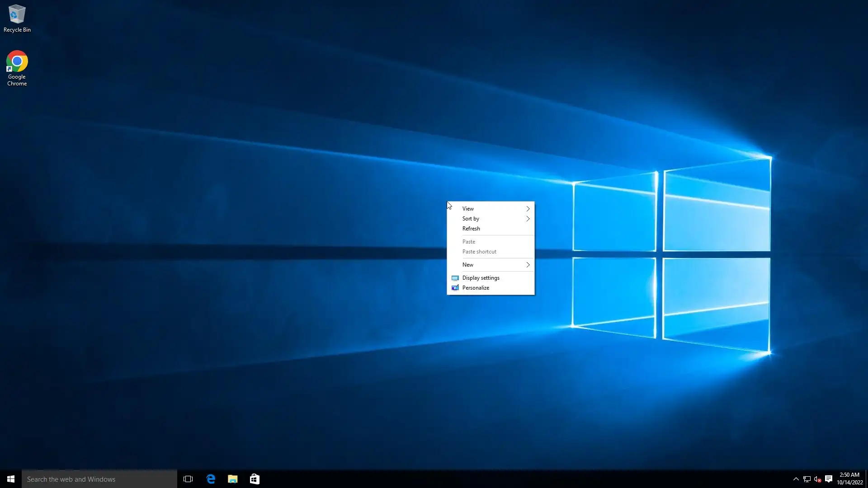
Task: Click the network status tray icon
Action: pyautogui.click(x=807, y=479)
